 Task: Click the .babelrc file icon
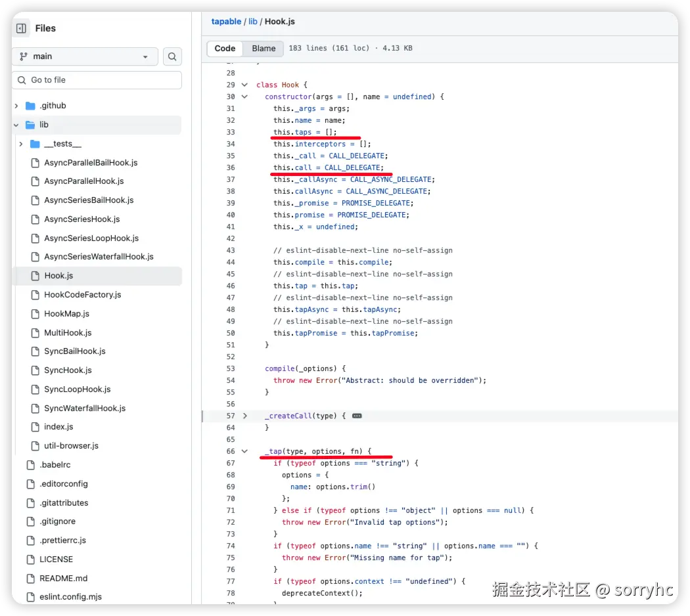click(31, 465)
